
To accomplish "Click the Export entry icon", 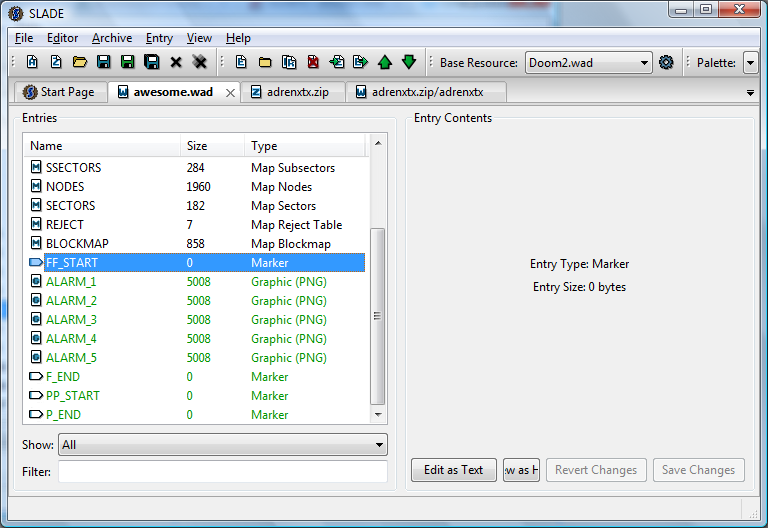I will [x=360, y=62].
